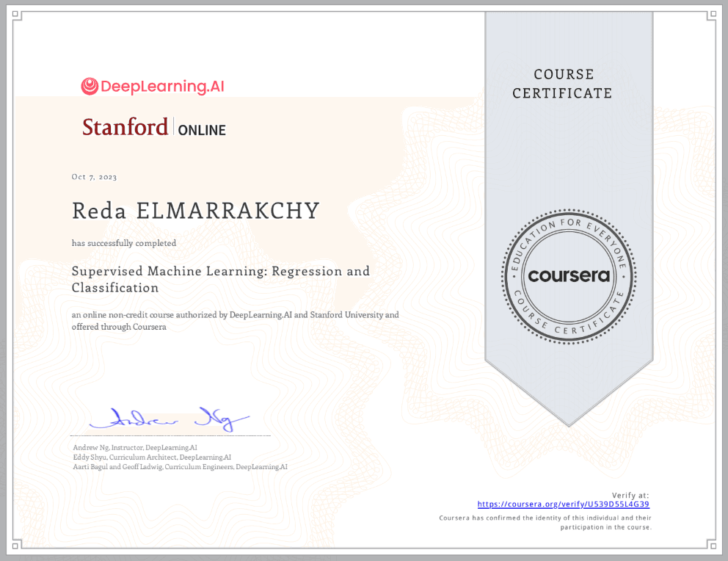Click the Coursera identity confirmation statement

545,522
